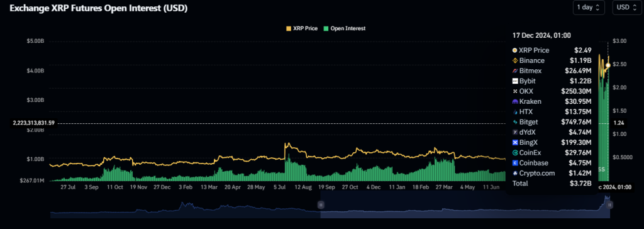Click the tooltip date 17 Dec 2024, 01:00
This screenshot has height=229, width=644.
click(x=541, y=36)
